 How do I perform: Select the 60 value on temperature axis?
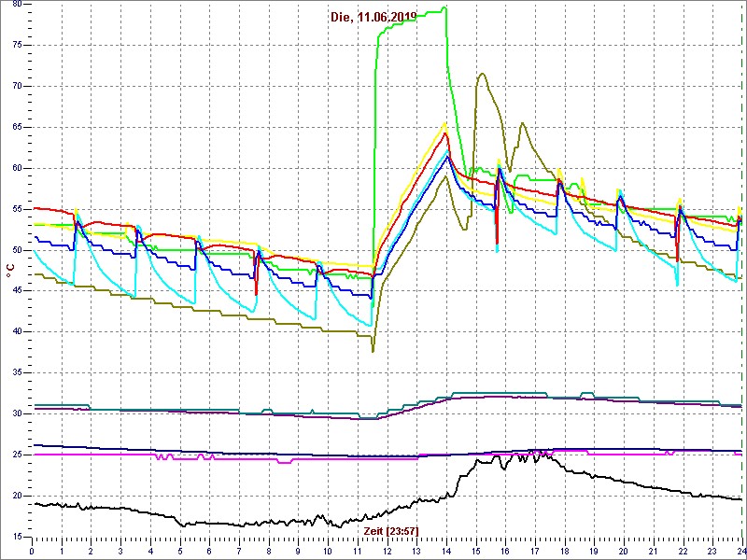16,168
